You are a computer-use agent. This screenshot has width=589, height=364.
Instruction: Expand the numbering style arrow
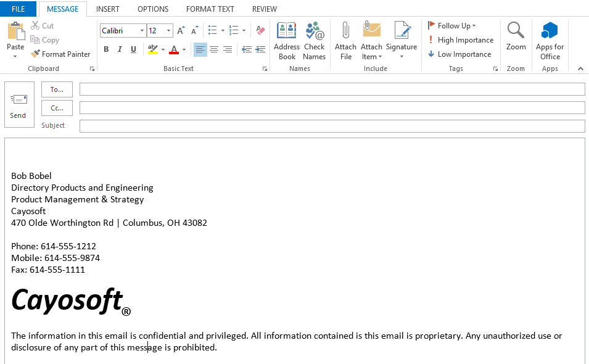(x=244, y=30)
